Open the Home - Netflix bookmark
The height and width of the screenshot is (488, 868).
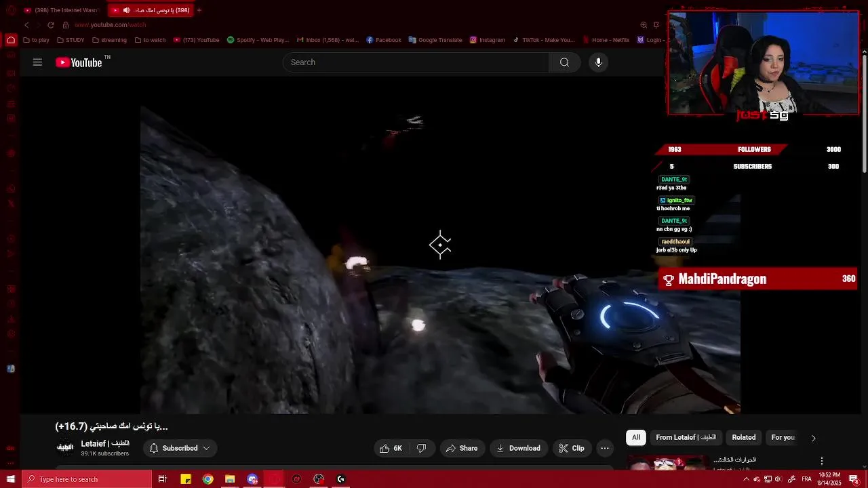pyautogui.click(x=606, y=40)
